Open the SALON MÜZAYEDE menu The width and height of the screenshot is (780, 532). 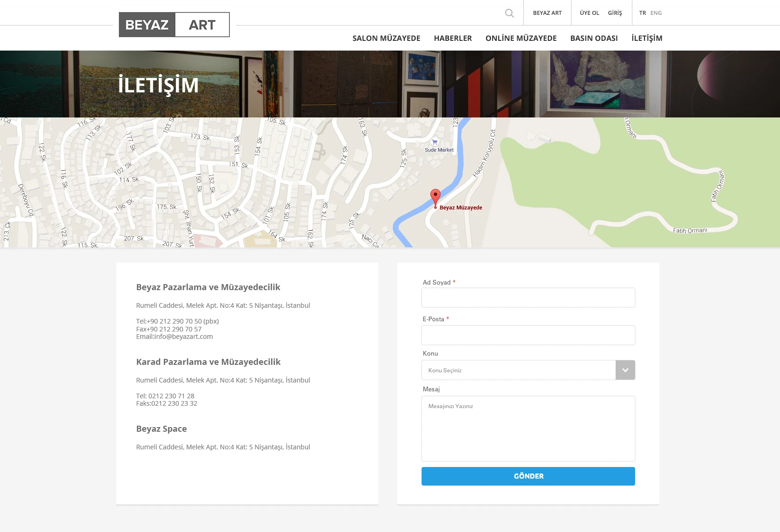(386, 38)
